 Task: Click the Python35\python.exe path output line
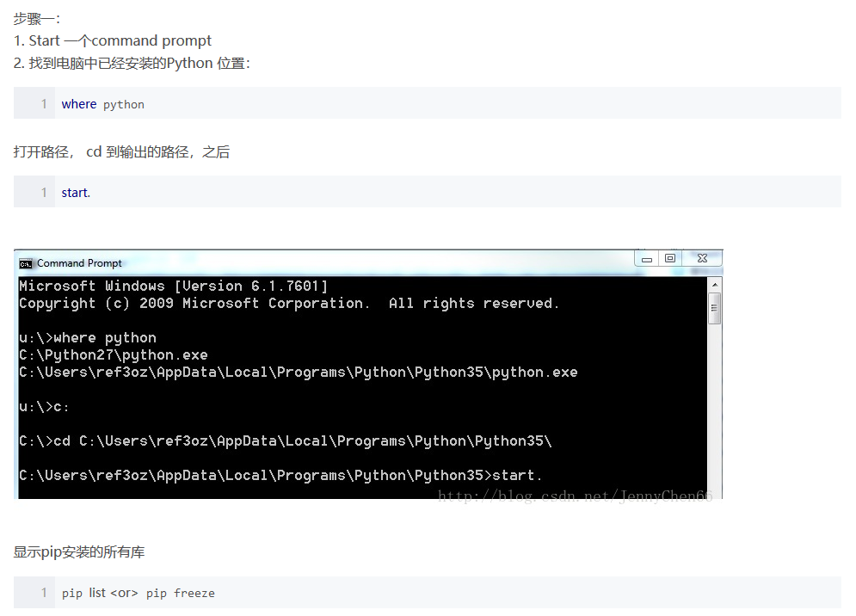tap(298, 373)
